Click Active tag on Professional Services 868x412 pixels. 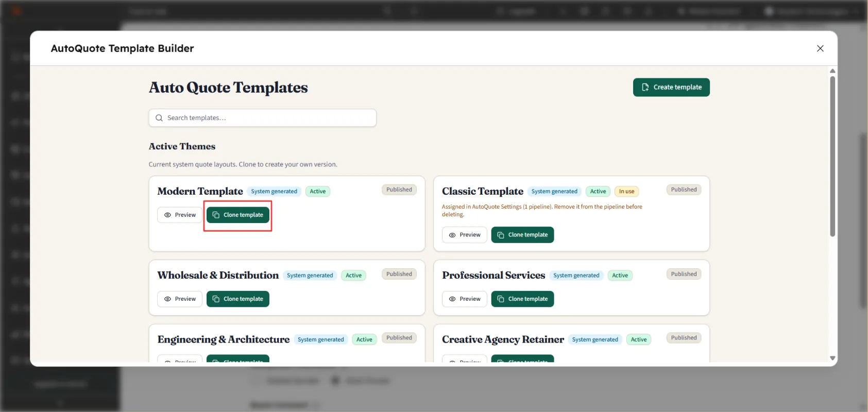[x=620, y=276]
